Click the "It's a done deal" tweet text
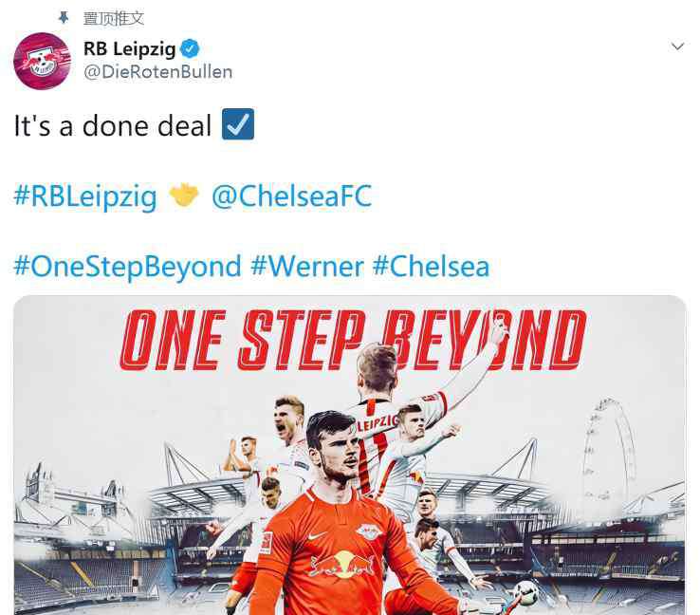 click(x=113, y=125)
